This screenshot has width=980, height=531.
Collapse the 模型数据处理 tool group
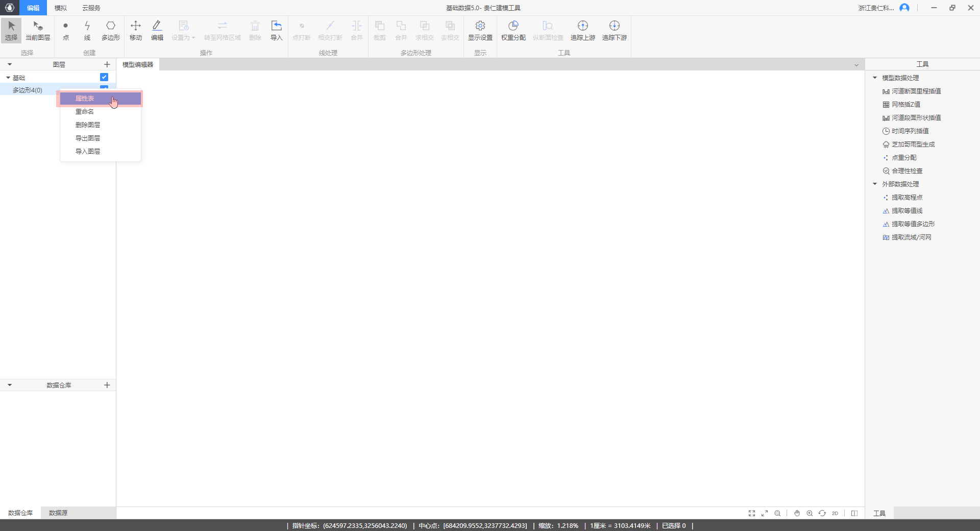875,78
